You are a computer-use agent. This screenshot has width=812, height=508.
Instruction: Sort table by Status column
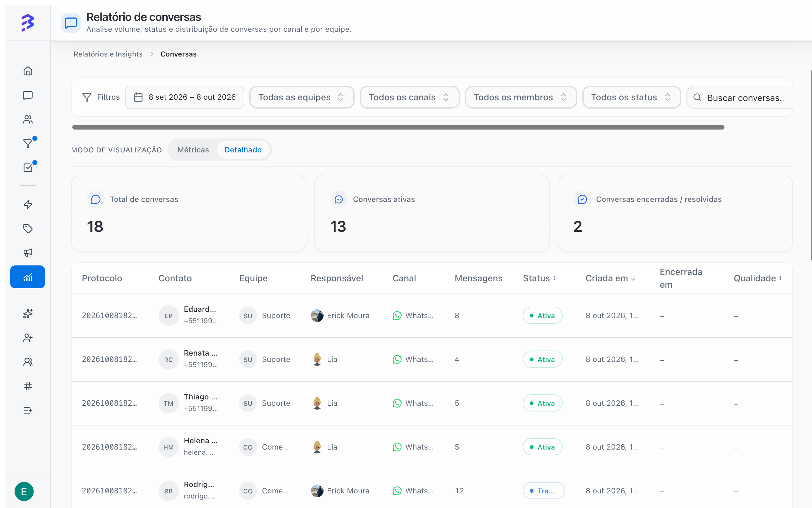tap(539, 278)
